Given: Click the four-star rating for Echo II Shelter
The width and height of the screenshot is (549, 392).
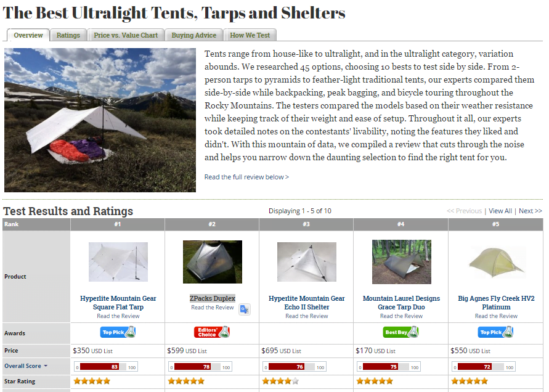Looking at the screenshot, I should pos(280,381).
